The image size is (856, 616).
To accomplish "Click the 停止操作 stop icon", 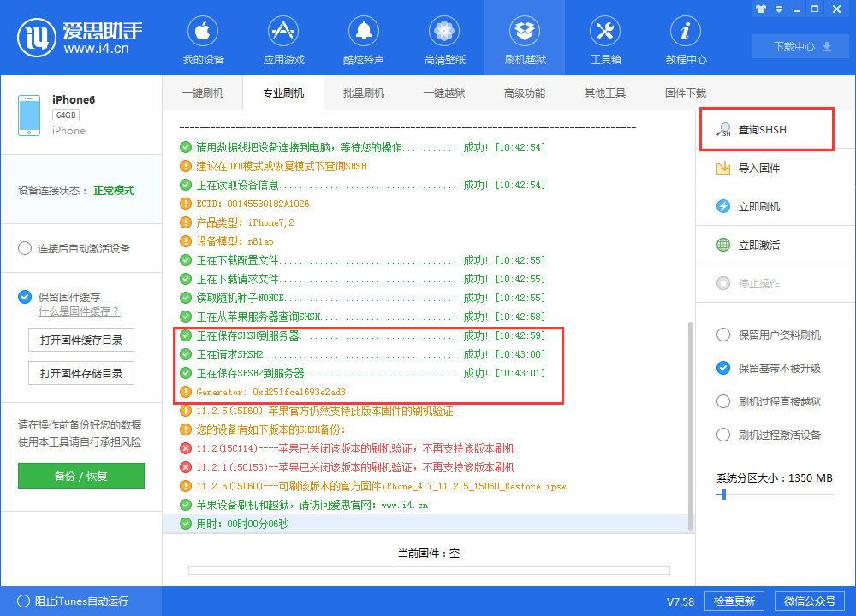I will pos(723,283).
